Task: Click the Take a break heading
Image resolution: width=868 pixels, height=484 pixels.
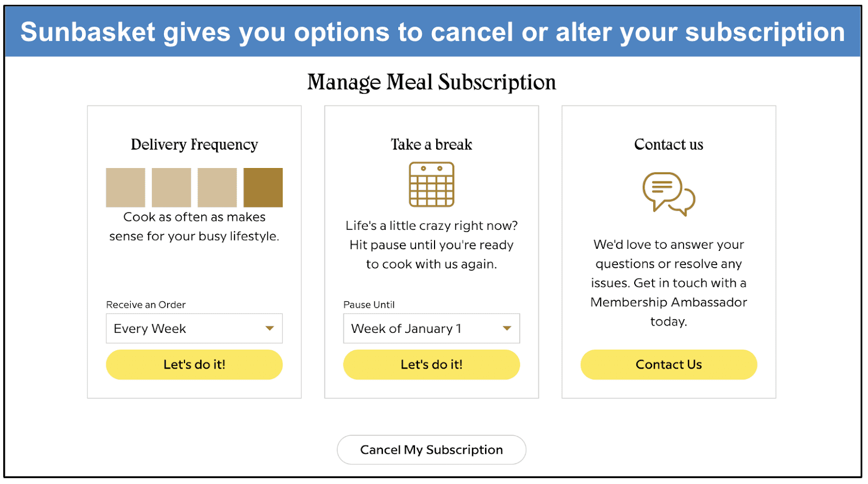Action: point(431,145)
